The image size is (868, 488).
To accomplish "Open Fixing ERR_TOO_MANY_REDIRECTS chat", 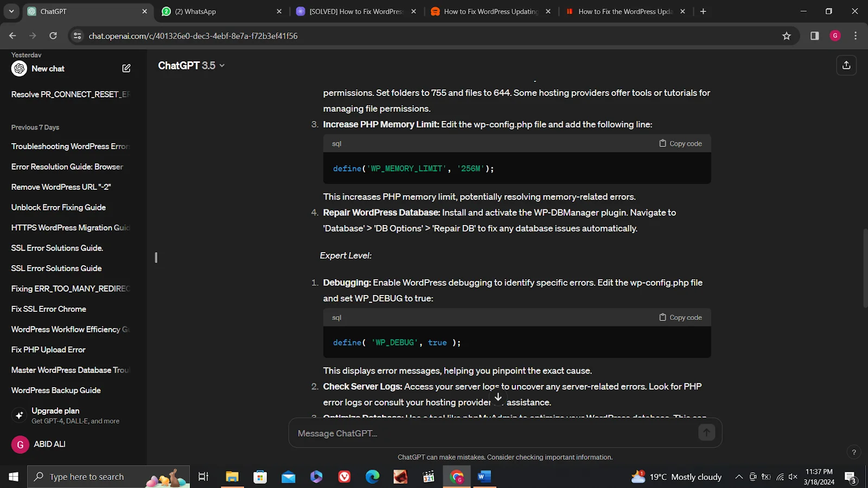I will pos(71,289).
